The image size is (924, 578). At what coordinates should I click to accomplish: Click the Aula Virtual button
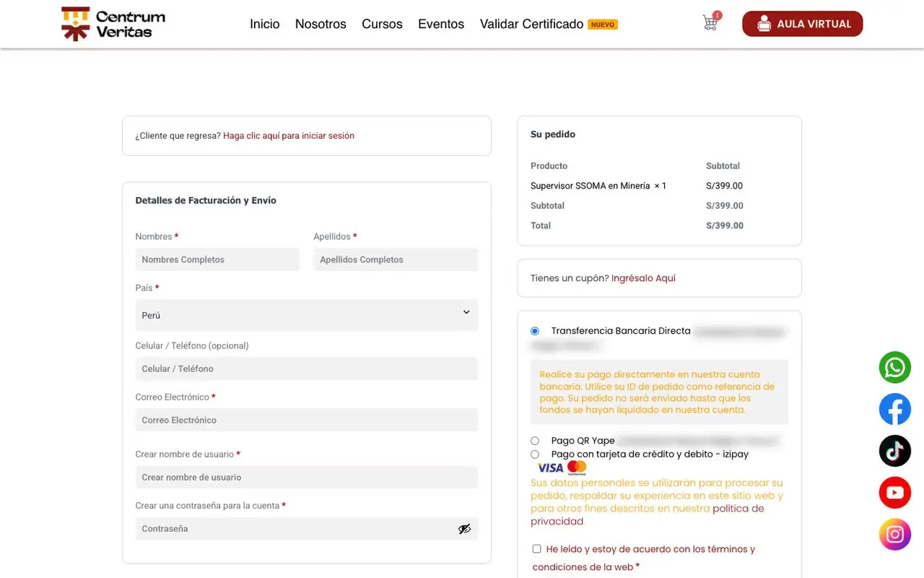[x=803, y=24]
